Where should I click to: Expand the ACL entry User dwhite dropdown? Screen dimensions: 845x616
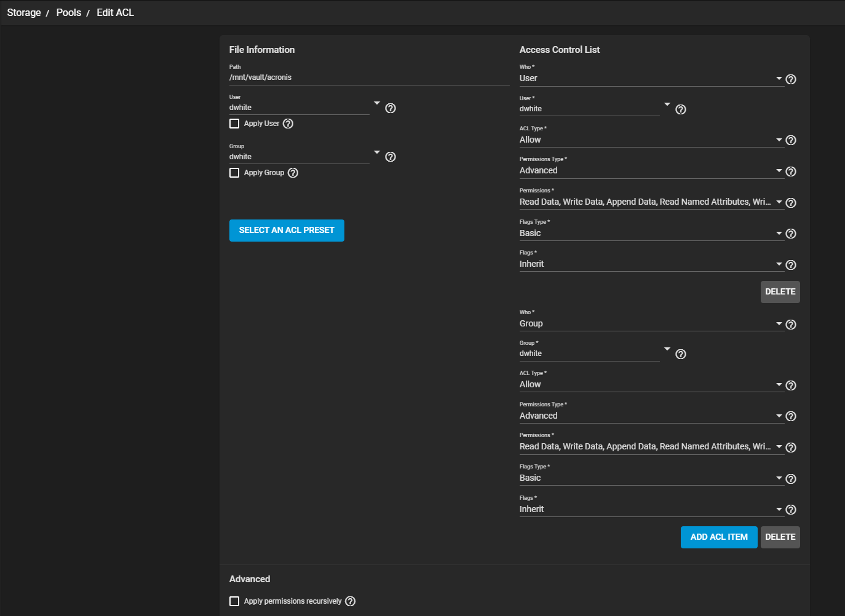coord(667,105)
